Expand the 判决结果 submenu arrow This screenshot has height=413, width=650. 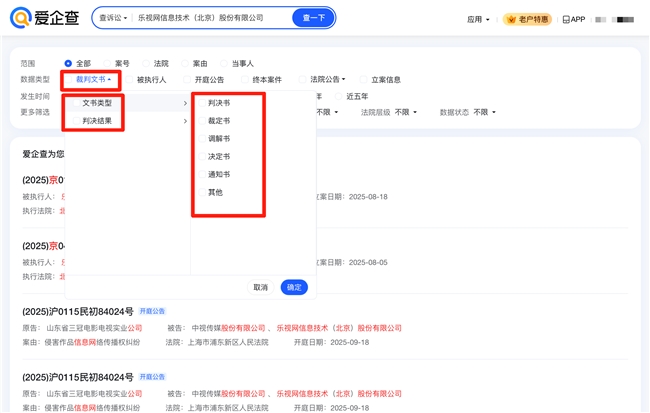tap(185, 121)
